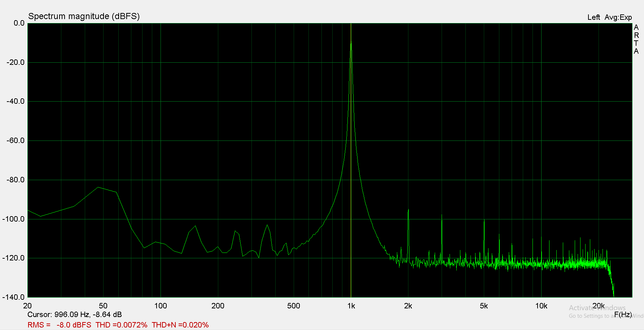Click the 'RMS = -8.0 dBFS' value
The height and width of the screenshot is (330, 644).
[60, 325]
